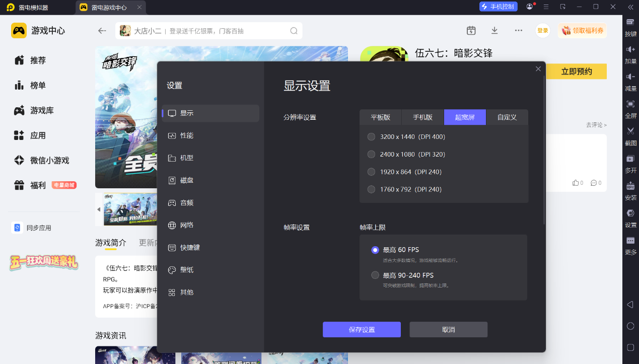Switch to 手机版 resolution tab
This screenshot has height=364, width=639.
423,117
